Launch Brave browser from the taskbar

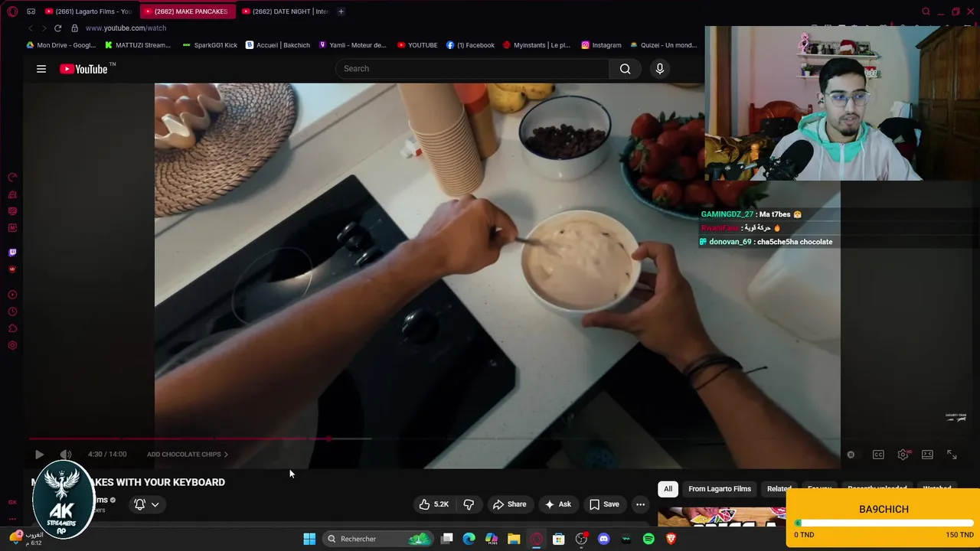671,539
